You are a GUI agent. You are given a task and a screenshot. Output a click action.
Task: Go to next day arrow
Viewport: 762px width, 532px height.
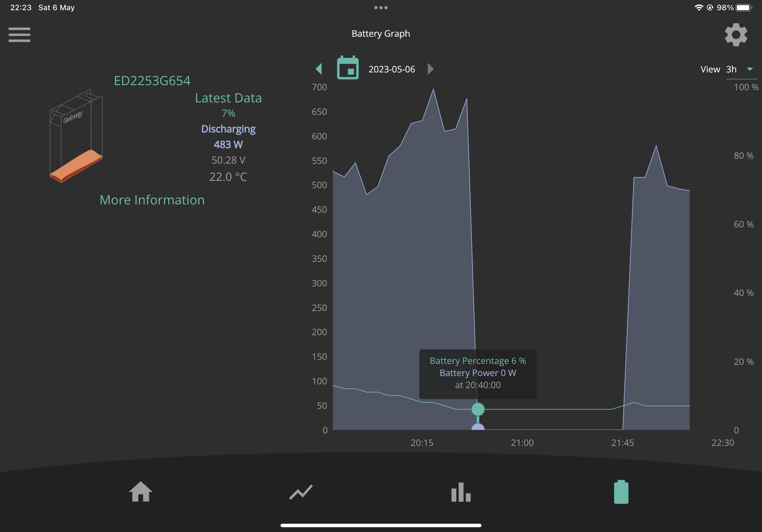click(x=430, y=69)
